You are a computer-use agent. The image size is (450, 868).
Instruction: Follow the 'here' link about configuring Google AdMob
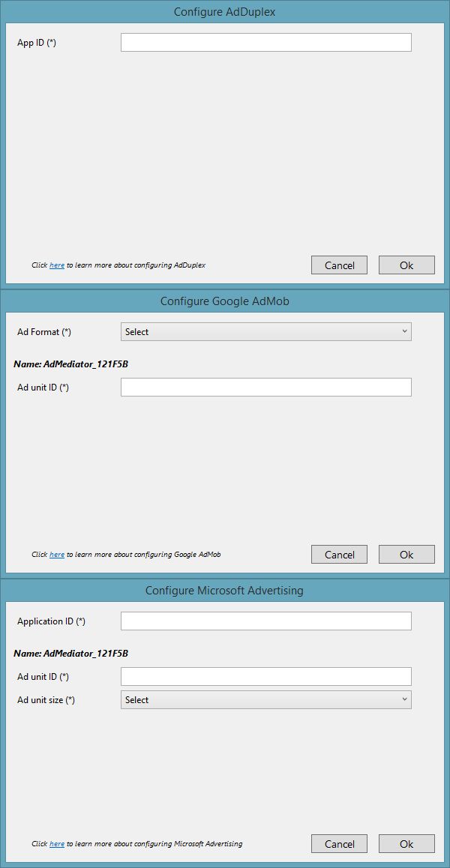pyautogui.click(x=57, y=554)
